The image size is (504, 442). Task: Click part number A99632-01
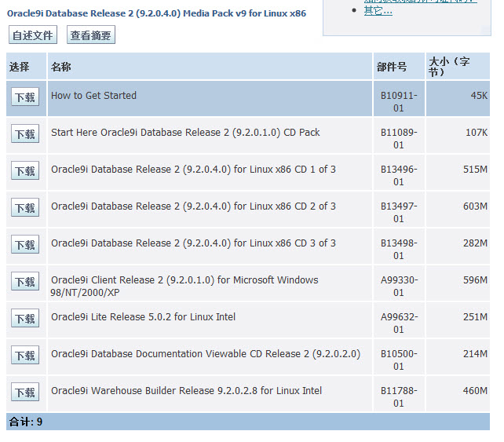(x=400, y=323)
